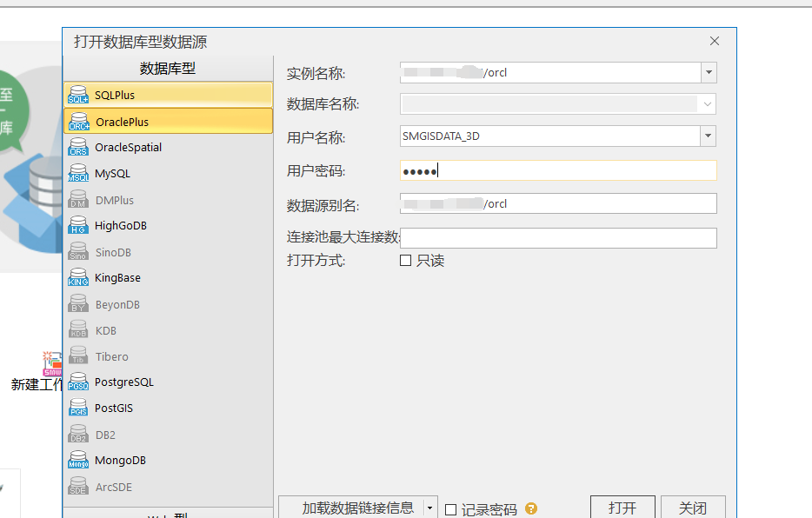Expand the 用户名称 dropdown arrow

click(709, 136)
